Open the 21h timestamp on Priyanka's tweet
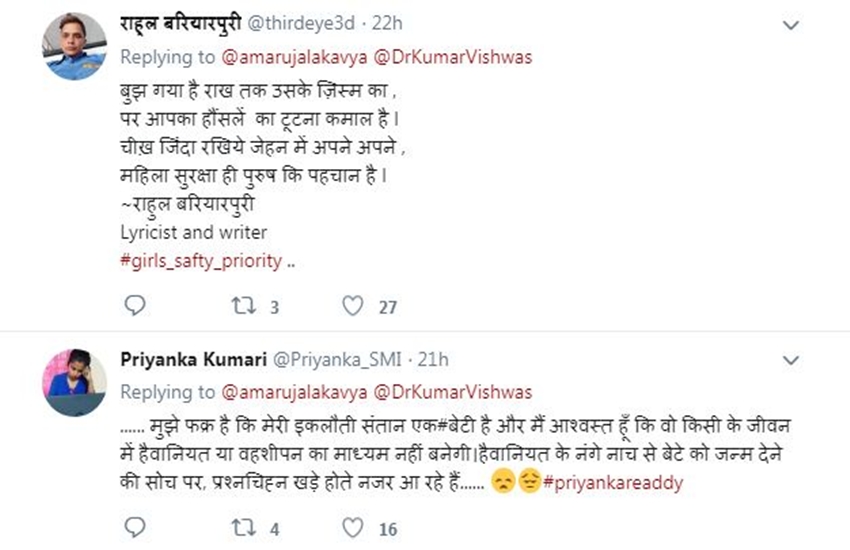 (x=433, y=359)
